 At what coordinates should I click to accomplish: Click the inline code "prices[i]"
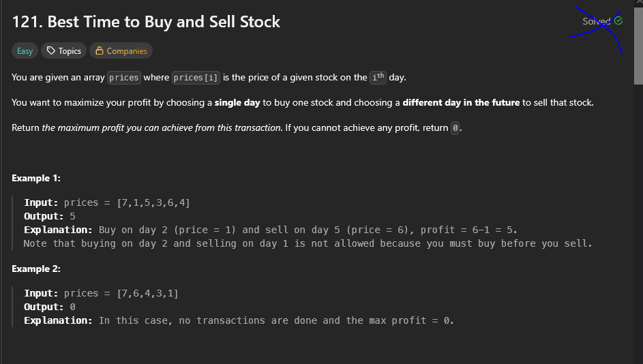[x=196, y=78]
